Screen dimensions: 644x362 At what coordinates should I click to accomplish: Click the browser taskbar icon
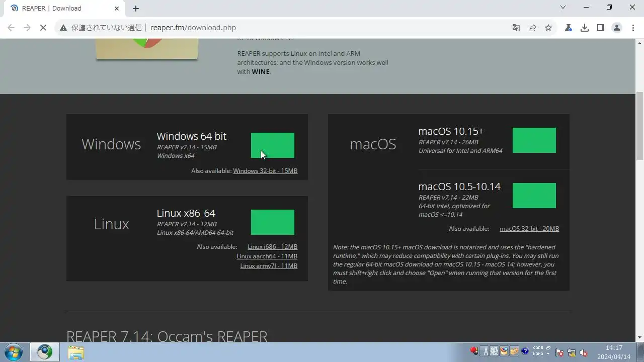coord(45,352)
